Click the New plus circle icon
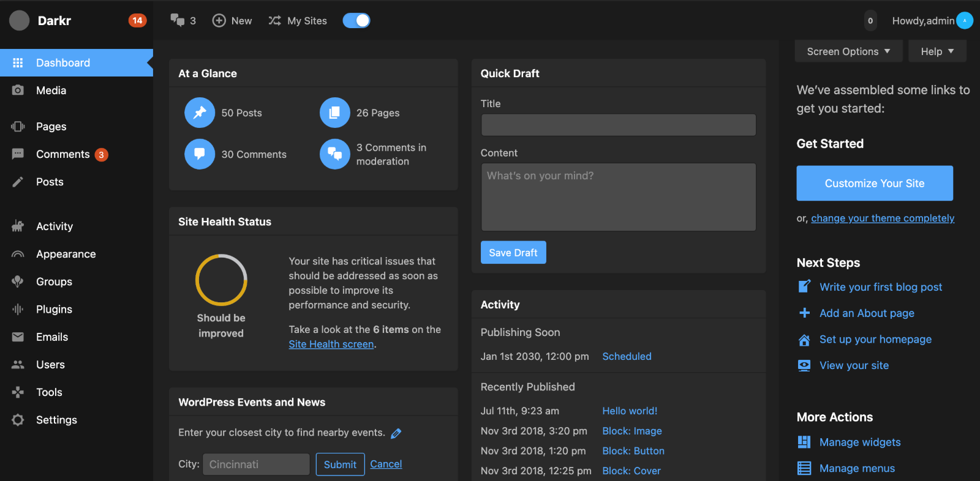980x481 pixels. tap(219, 21)
